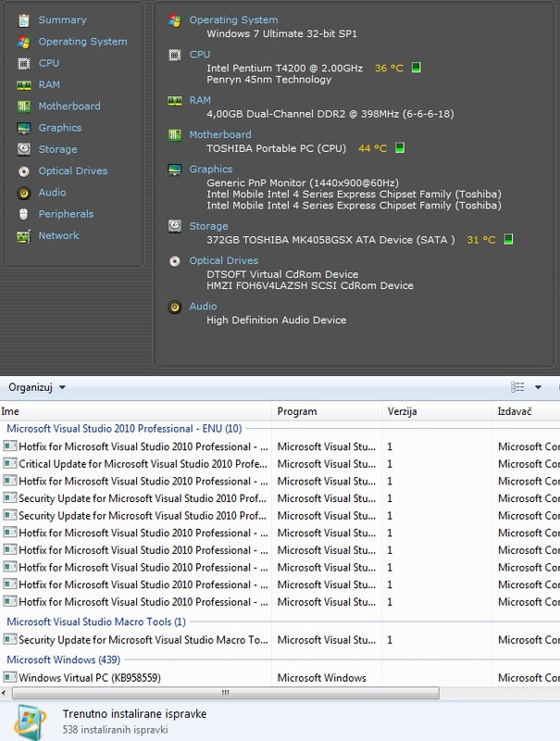
Task: Click the RAM icon in summary panel
Action: 175,101
